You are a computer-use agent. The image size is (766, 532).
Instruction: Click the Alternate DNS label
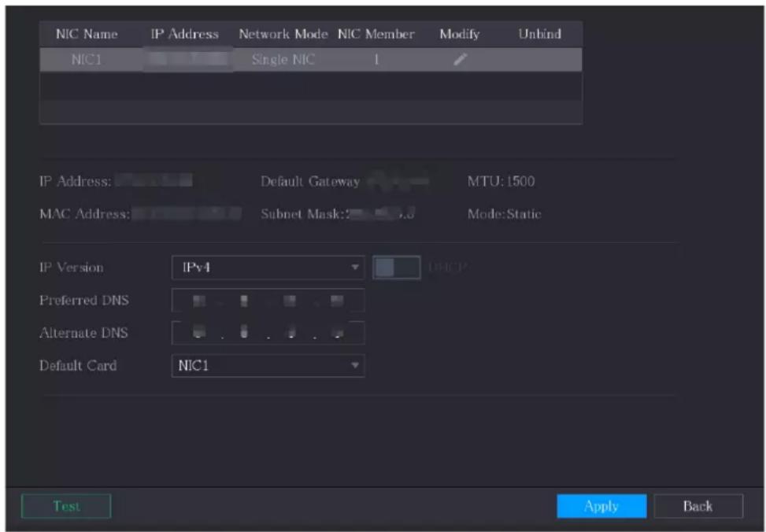coord(83,333)
